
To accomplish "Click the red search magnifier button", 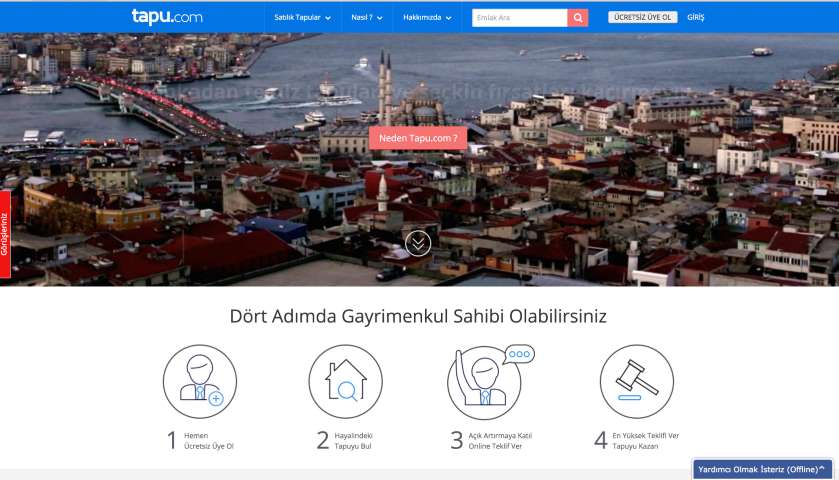I will (578, 17).
